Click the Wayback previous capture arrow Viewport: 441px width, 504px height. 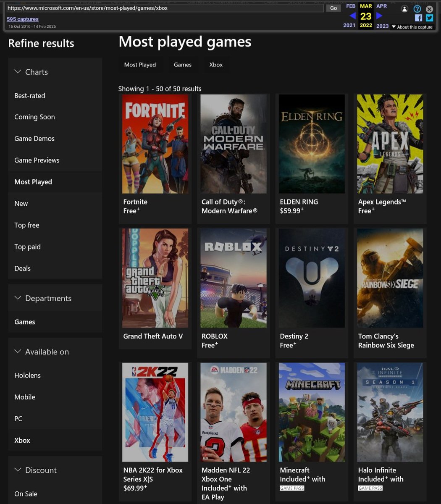(x=352, y=16)
